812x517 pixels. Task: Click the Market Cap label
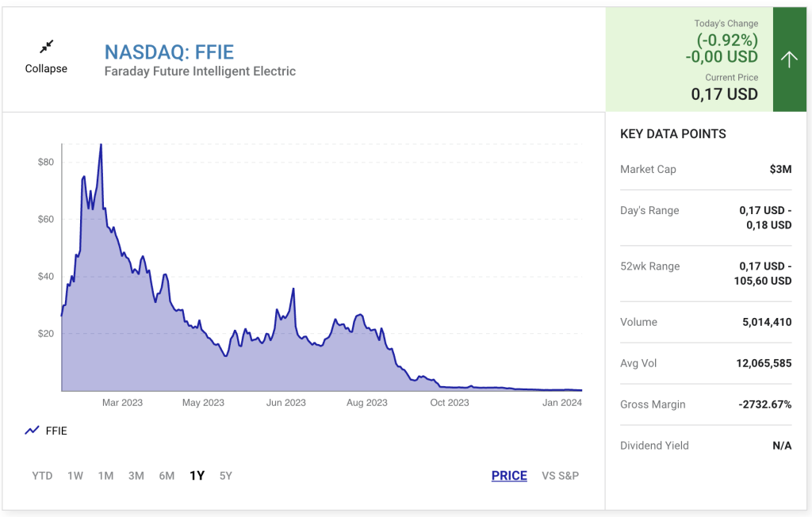[648, 170]
